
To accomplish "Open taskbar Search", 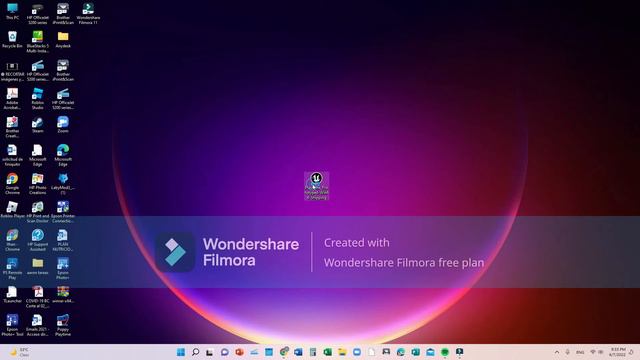I will [x=196, y=352].
